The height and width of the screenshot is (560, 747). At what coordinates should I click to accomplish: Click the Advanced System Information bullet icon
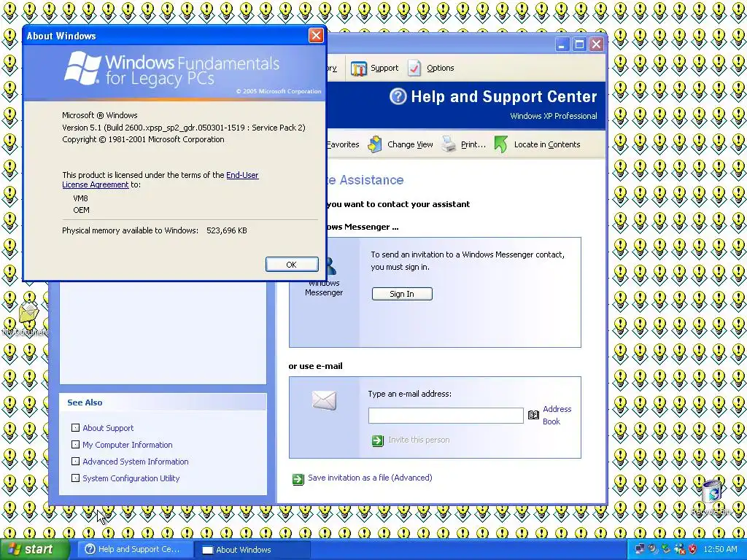[75, 461]
